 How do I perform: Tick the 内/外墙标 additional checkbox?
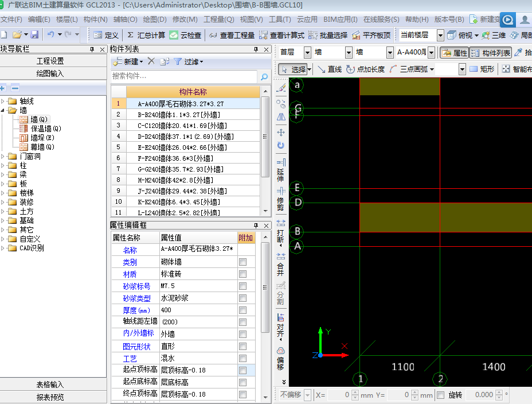(x=242, y=334)
